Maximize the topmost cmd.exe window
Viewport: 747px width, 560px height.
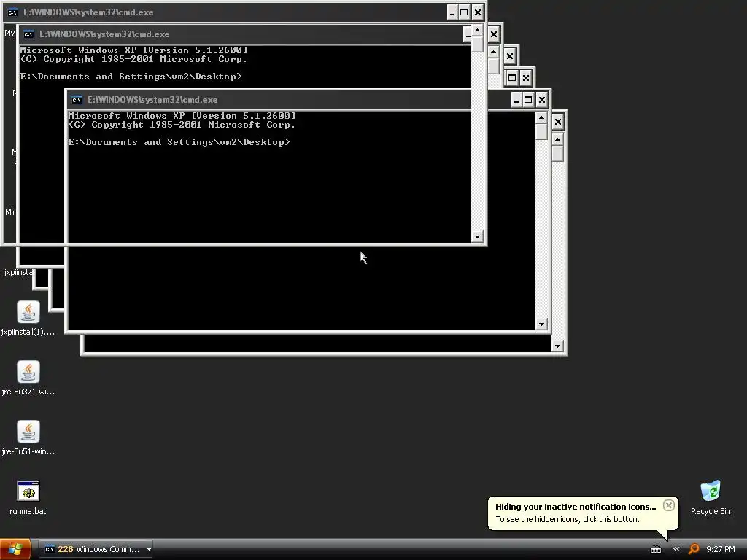(x=464, y=12)
